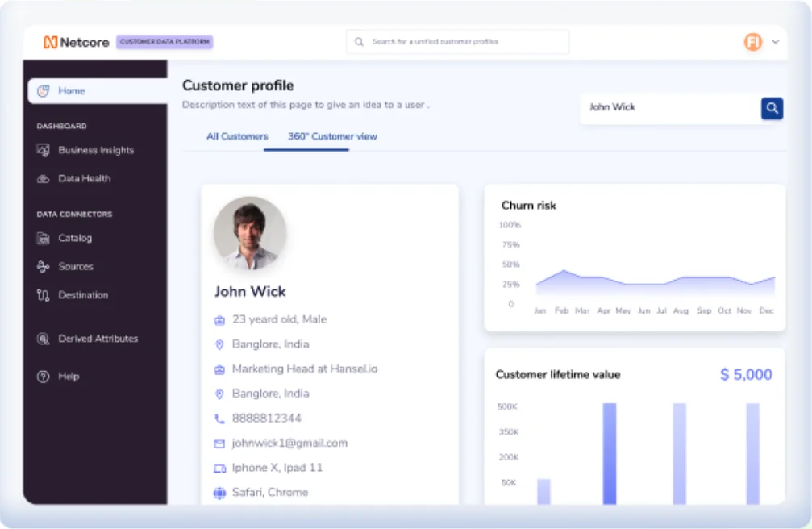Select the email icon next to johnwick1@gmail.com
This screenshot has width=812, height=529.
point(218,443)
